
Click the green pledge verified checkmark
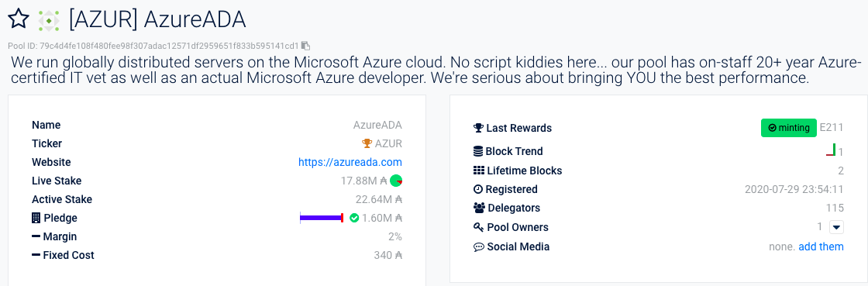click(354, 218)
